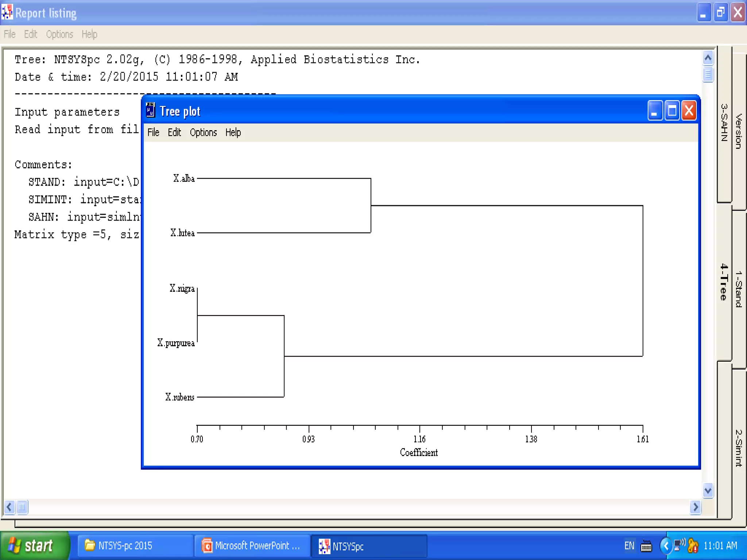
Task: Click the EN language indicator
Action: coord(629,546)
